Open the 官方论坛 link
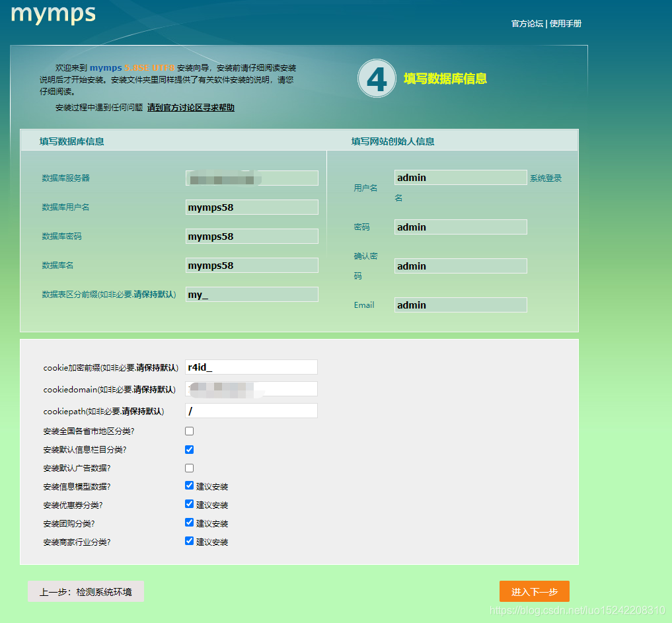This screenshot has width=672, height=623. [x=527, y=24]
